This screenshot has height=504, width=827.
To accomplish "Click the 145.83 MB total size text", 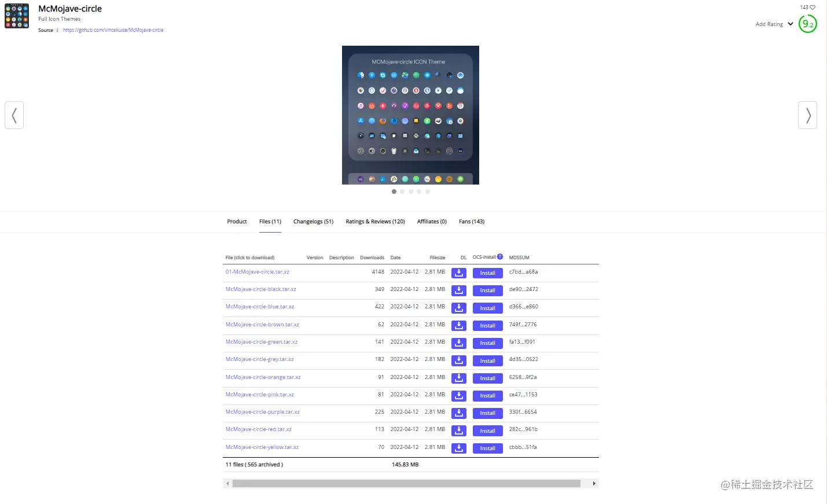I will (405, 465).
